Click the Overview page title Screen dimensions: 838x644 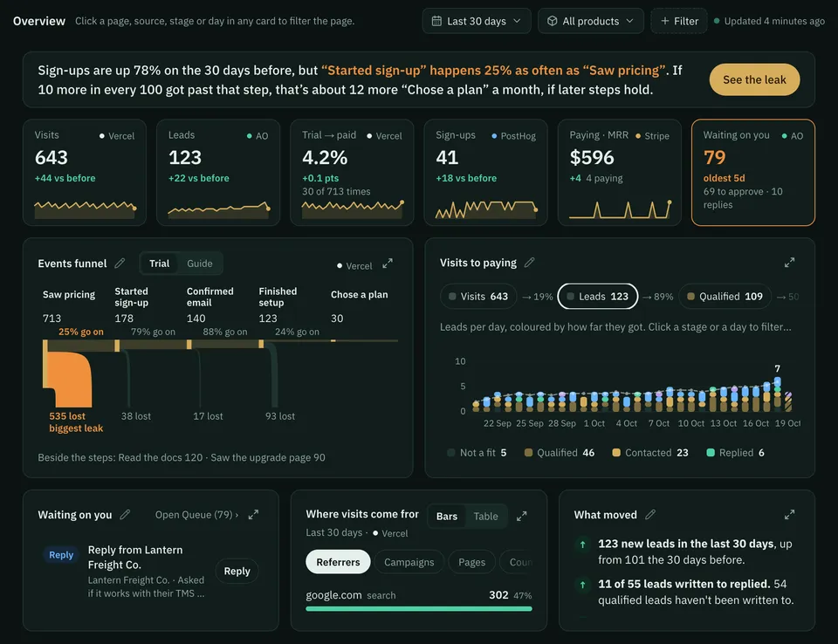click(x=39, y=21)
